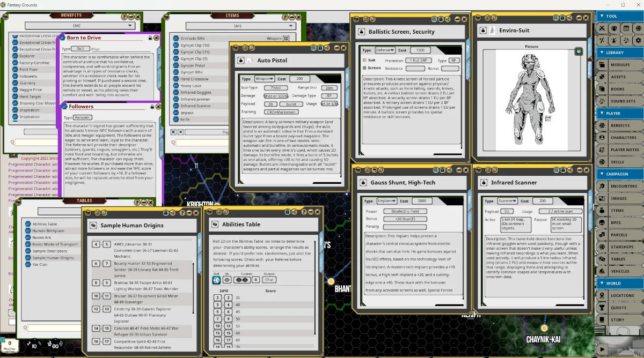Open the settings gear in Tool section
This screenshot has width=644, height=358.
[638, 40]
